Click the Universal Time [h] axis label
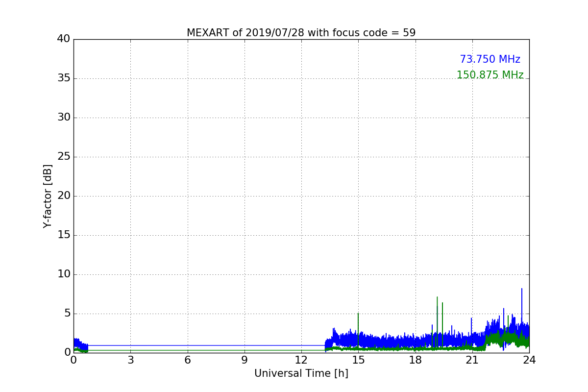 (x=301, y=373)
